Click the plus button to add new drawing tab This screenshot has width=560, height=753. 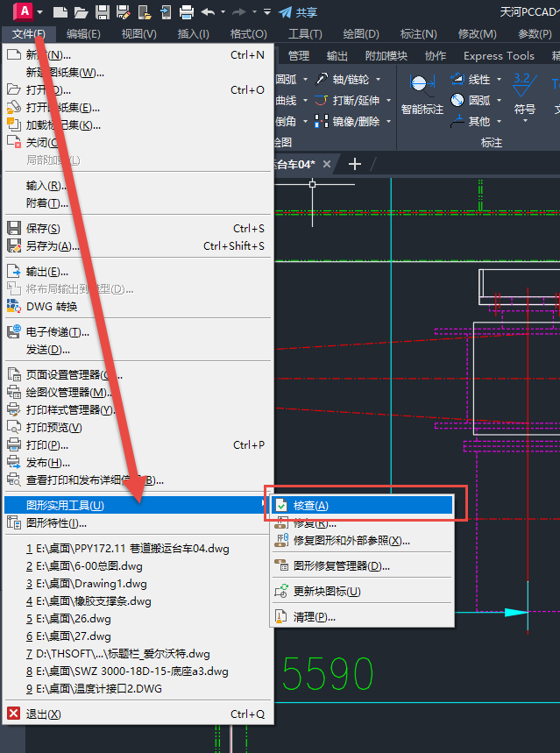(x=355, y=164)
